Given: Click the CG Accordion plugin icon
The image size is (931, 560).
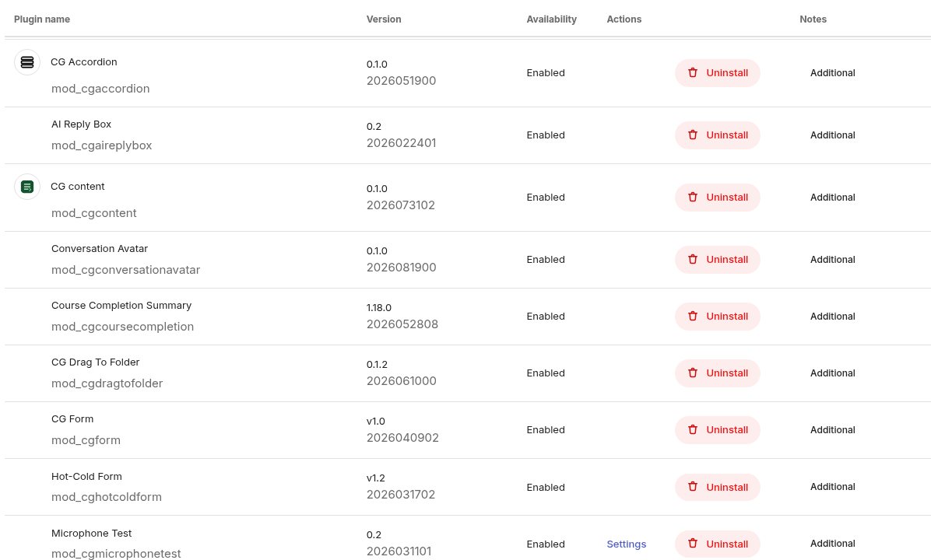Looking at the screenshot, I should coord(26,62).
